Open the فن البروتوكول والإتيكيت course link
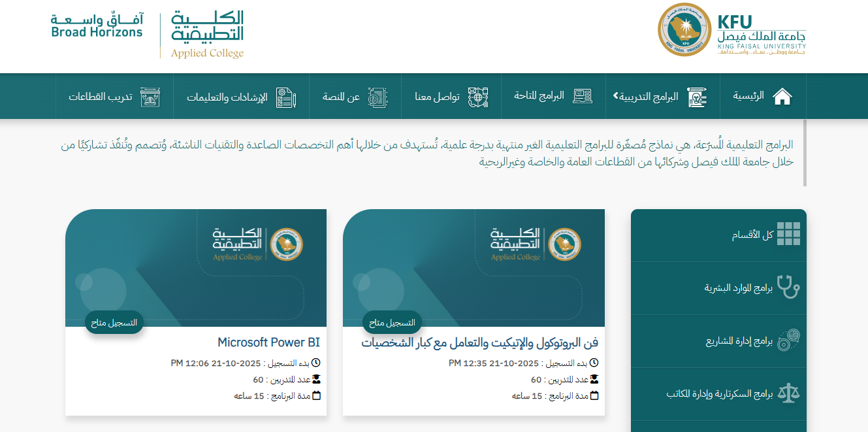868x432 pixels. pos(479,342)
